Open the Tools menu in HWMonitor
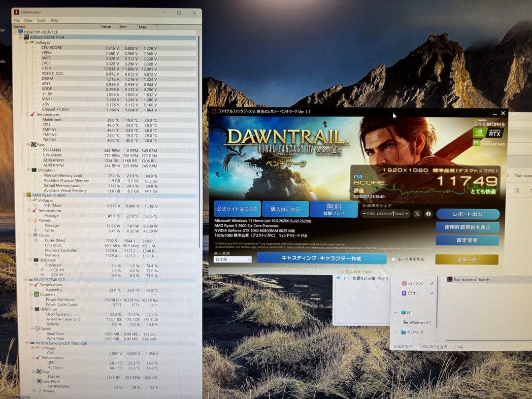 tap(41, 20)
